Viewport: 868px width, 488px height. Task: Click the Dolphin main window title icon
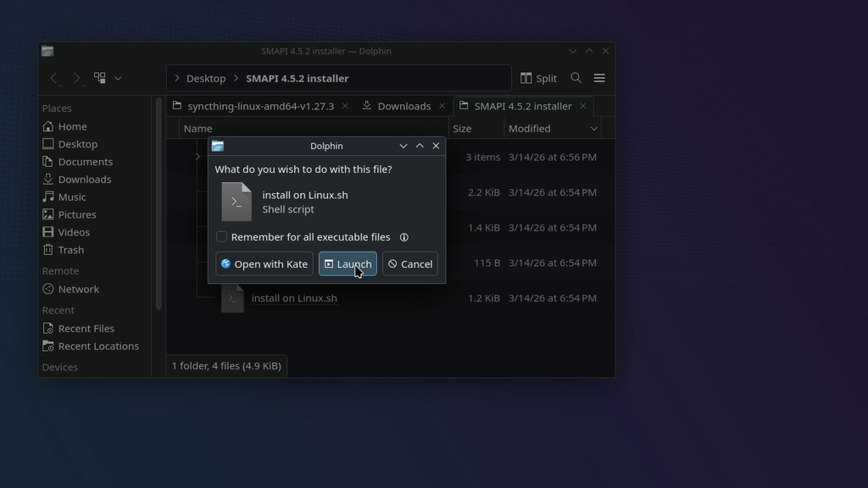pos(47,51)
